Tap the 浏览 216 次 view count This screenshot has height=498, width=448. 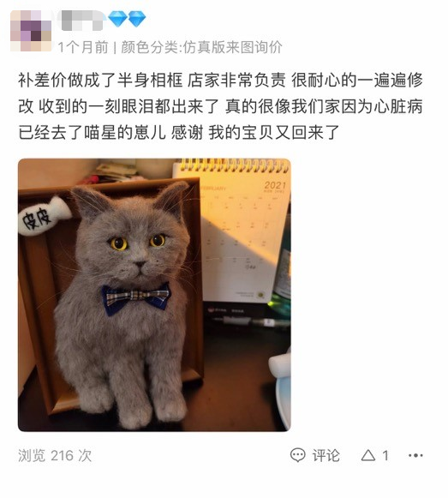(x=55, y=456)
